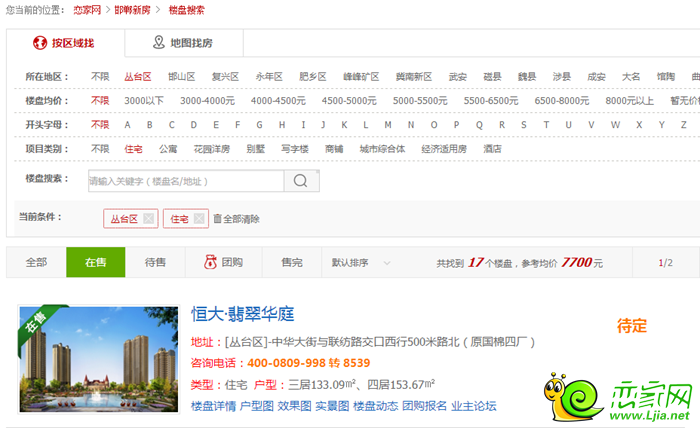Screen dimensions: 700x428
Task: Click the money bag icon beside 团购
Action: pyautogui.click(x=210, y=262)
